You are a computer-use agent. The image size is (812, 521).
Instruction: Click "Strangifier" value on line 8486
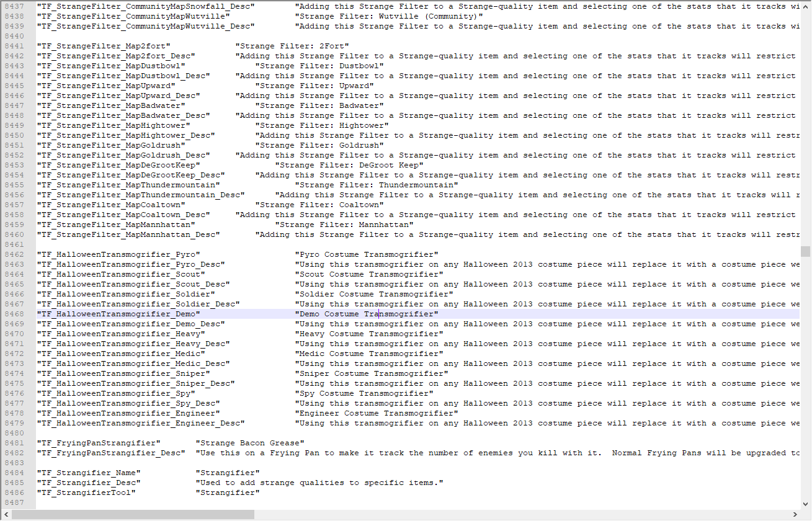pyautogui.click(x=228, y=492)
